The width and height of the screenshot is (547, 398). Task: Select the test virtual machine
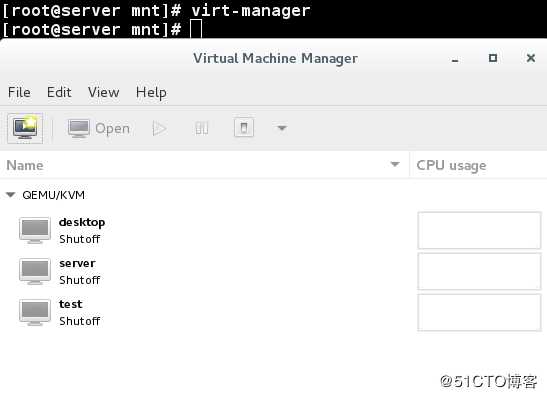pyautogui.click(x=274, y=312)
